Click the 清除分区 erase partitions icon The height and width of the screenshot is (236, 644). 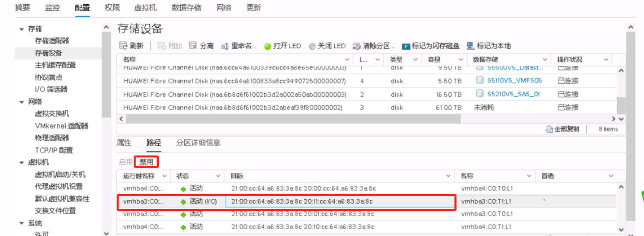357,46
